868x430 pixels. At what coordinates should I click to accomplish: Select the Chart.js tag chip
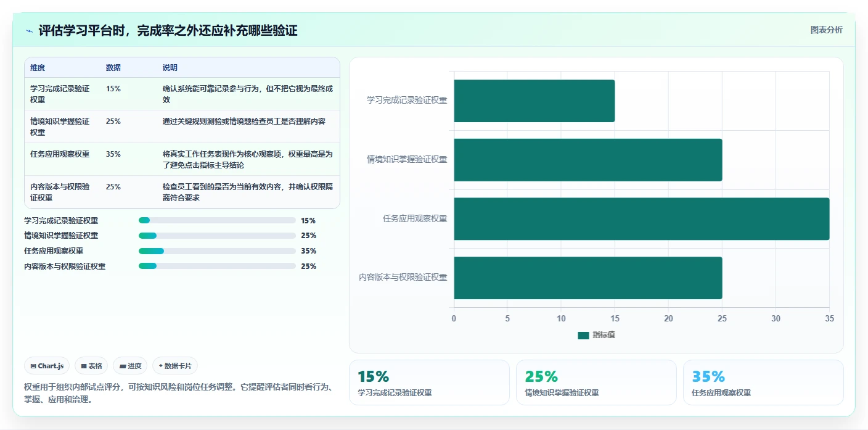click(47, 366)
